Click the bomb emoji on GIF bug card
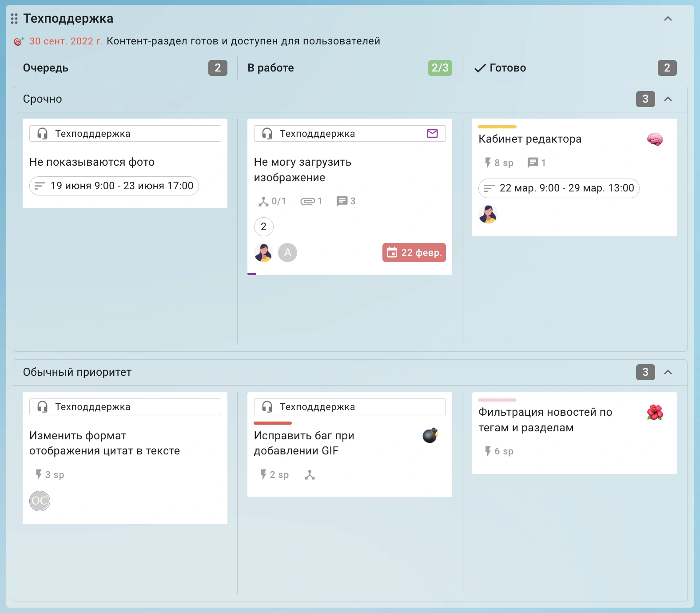This screenshot has width=700, height=613. pos(430,436)
